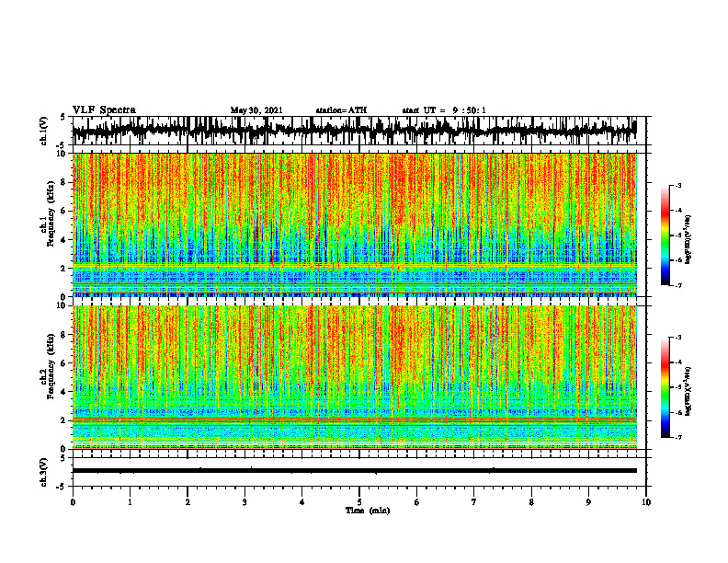This screenshot has width=728, height=563.
Task: Click inside the ch.2 spectrogram panel
Action: click(x=358, y=377)
